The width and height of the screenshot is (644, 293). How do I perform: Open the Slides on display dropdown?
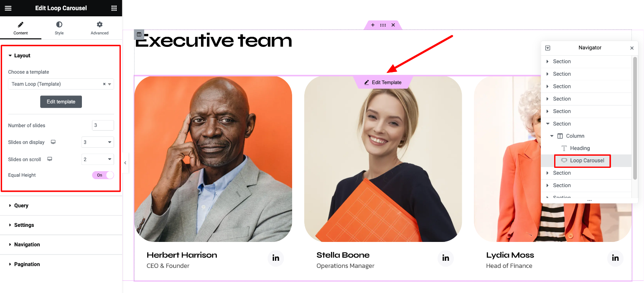(x=98, y=142)
